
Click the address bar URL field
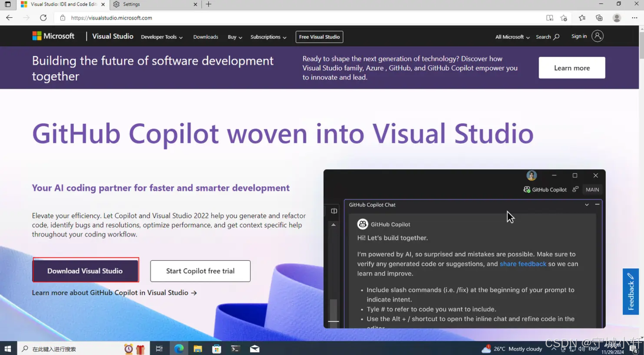(x=298, y=18)
